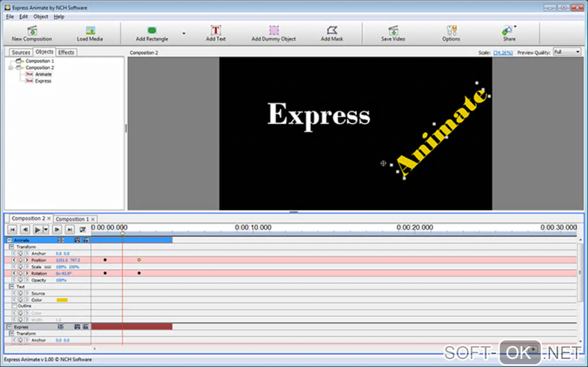Click the Opacity 100% value
Screen dimensions: 588x367
(61, 280)
